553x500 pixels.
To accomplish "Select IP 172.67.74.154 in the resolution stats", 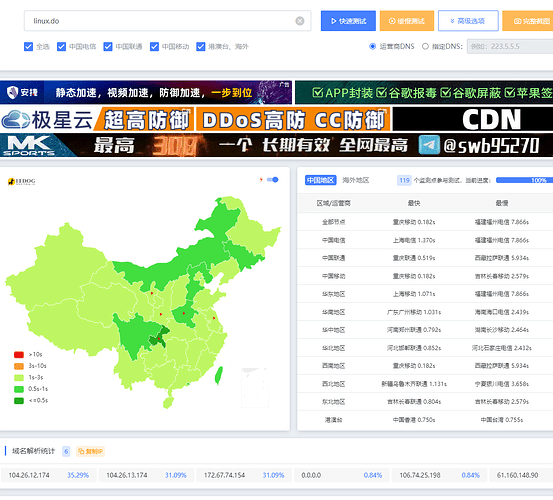I will 224,475.
